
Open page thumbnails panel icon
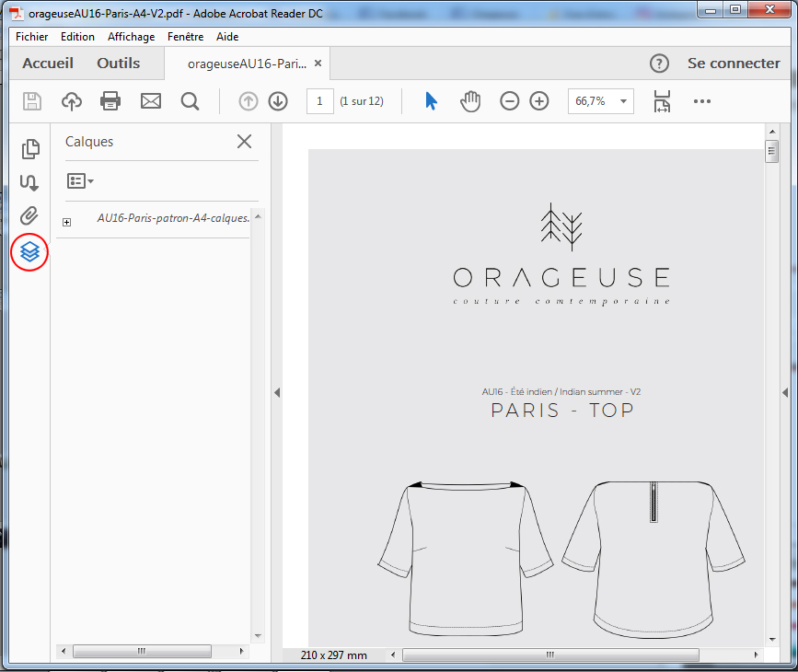coord(30,148)
